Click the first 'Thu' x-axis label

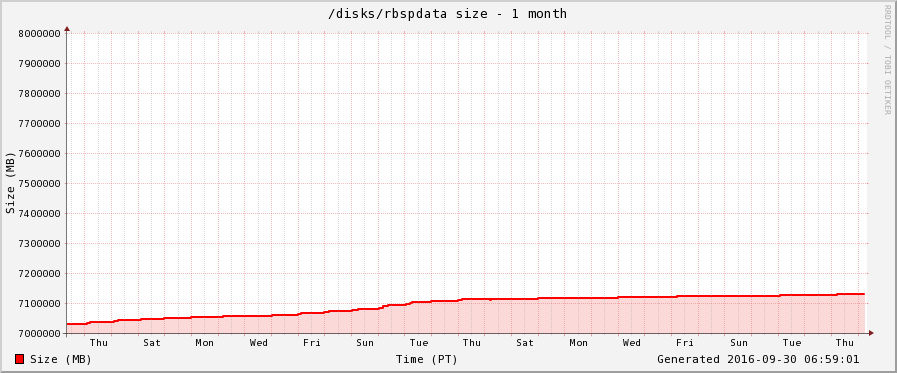click(98, 343)
